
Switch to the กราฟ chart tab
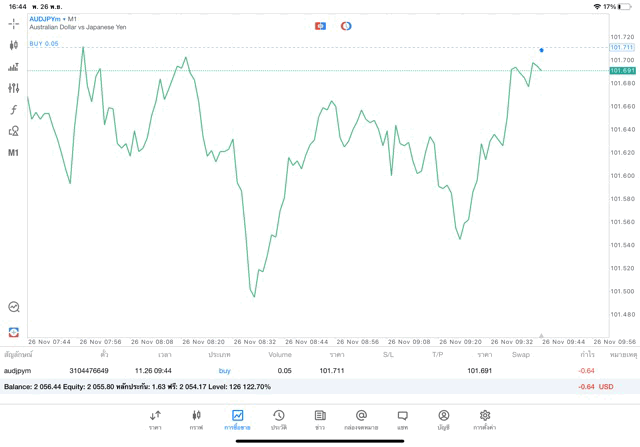[196, 419]
